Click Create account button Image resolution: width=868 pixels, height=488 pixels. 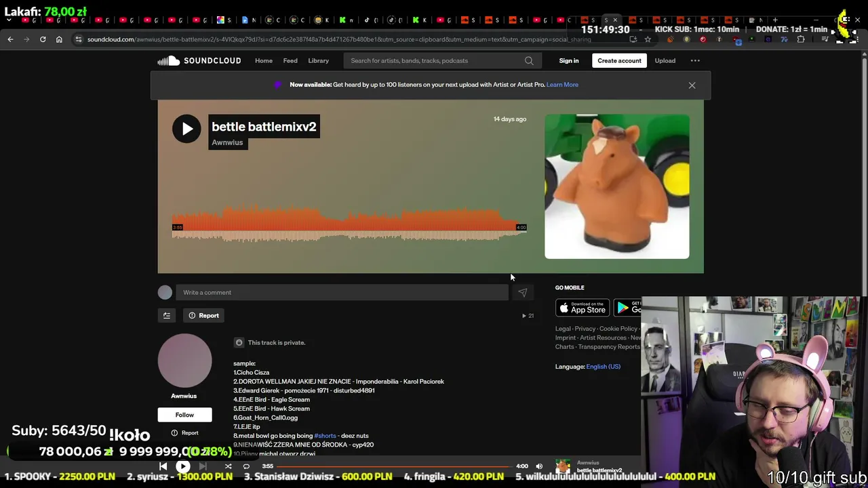click(x=619, y=61)
